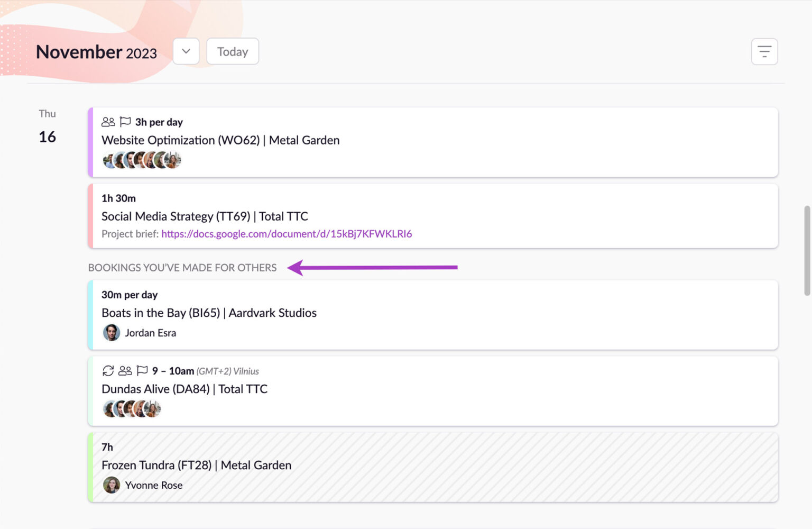Expand the month selector chevron next to November 2023
The height and width of the screenshot is (529, 812).
tap(186, 51)
